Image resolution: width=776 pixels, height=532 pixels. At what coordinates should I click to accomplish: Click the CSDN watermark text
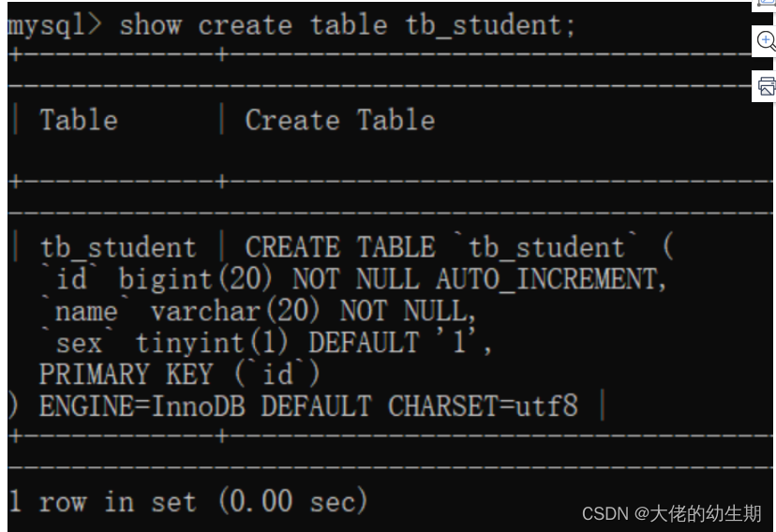pos(671,514)
